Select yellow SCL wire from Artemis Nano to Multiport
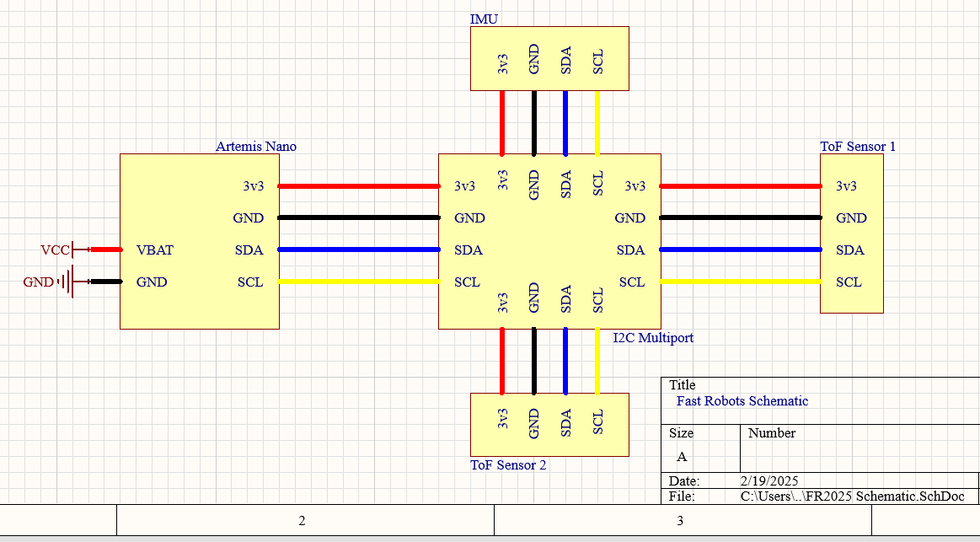Viewport: 980px width, 542px height. tap(359, 282)
